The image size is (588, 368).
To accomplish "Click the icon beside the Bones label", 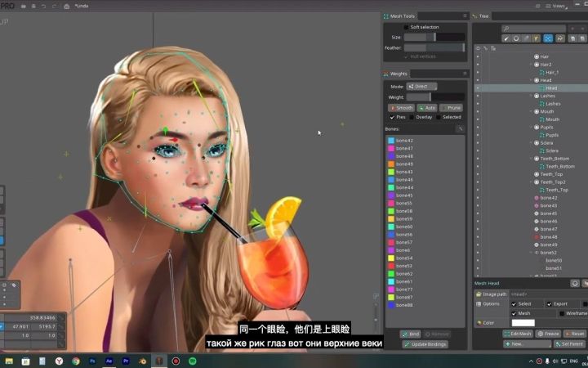I will (x=460, y=129).
